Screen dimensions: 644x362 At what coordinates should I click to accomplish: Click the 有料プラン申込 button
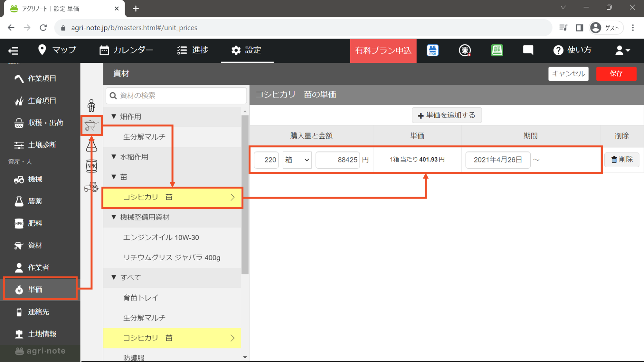tap(383, 51)
